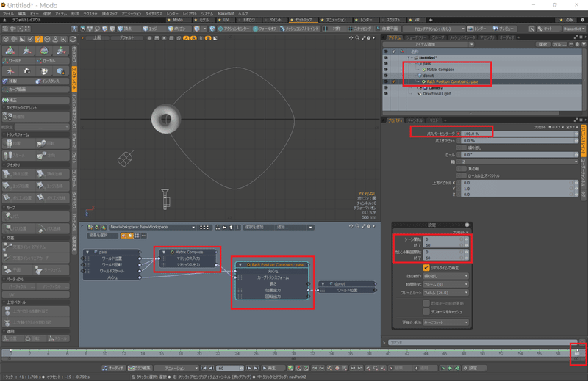The height and width of the screenshot is (381, 588).
Task: Open the Animation dropdown in timeline bar
Action: point(176,369)
